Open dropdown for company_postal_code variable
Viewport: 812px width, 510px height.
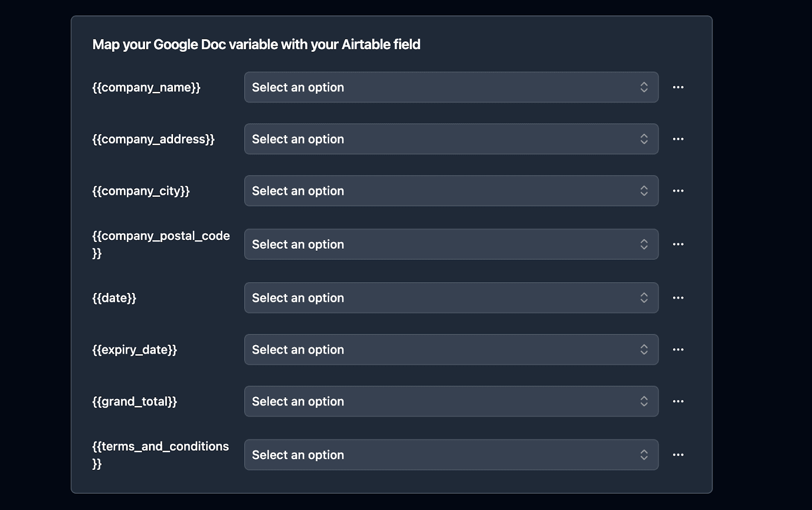click(x=451, y=244)
